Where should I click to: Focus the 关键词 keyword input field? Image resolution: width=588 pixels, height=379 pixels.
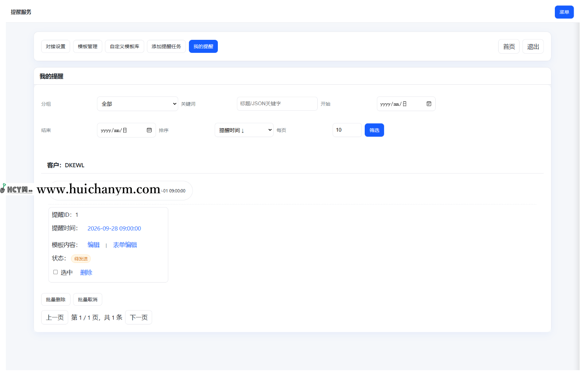(x=277, y=104)
